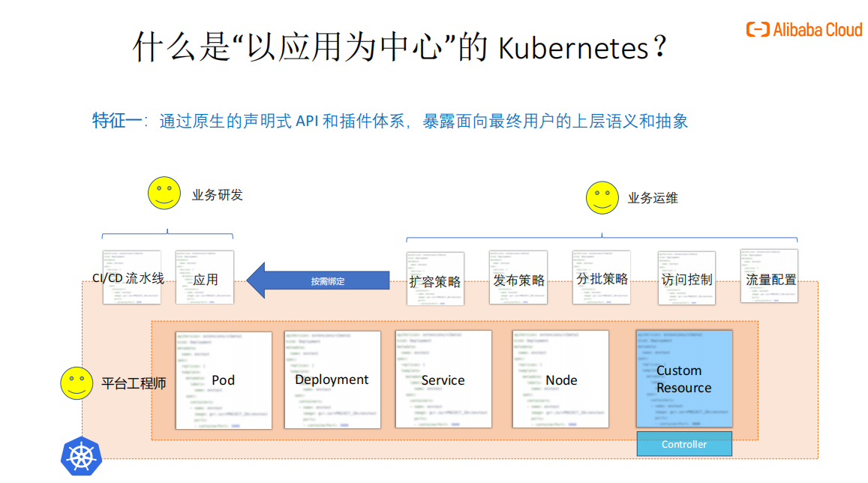The image size is (868, 483).
Task: Select the smiley face next to 平台工程师
Action: [x=77, y=382]
